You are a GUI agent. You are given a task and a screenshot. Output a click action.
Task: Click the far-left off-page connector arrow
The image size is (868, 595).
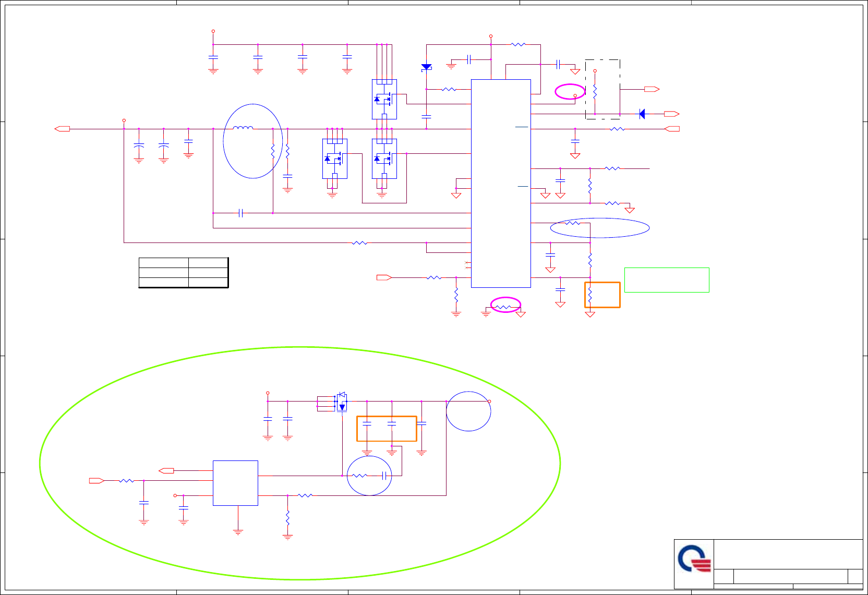tap(62, 129)
